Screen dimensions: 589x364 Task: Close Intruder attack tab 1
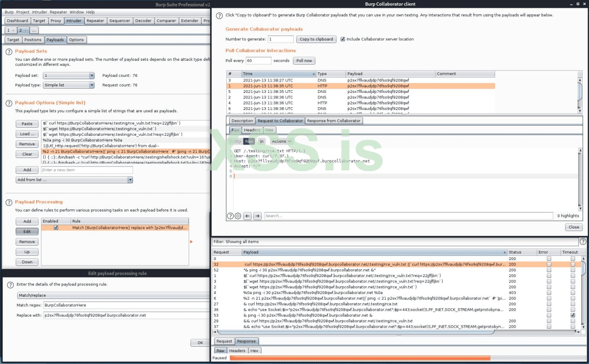point(13,30)
